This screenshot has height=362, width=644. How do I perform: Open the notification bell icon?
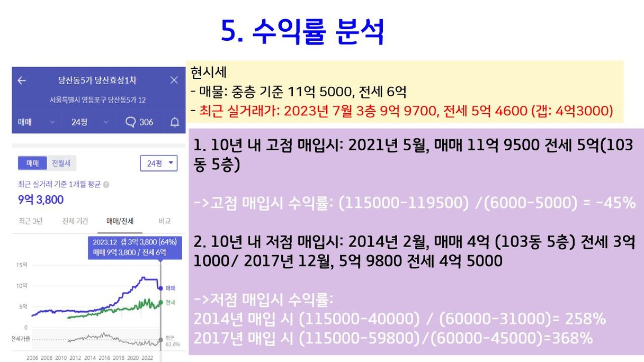tap(175, 122)
